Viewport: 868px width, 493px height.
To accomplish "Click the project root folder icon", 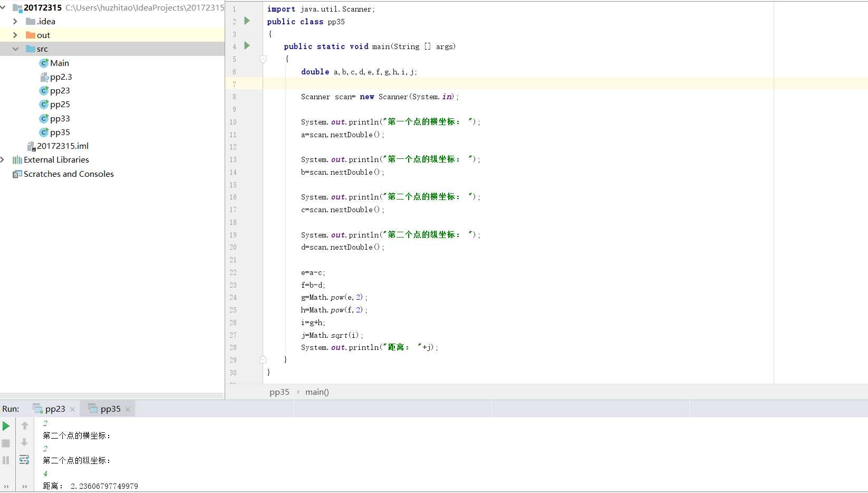I will click(17, 7).
